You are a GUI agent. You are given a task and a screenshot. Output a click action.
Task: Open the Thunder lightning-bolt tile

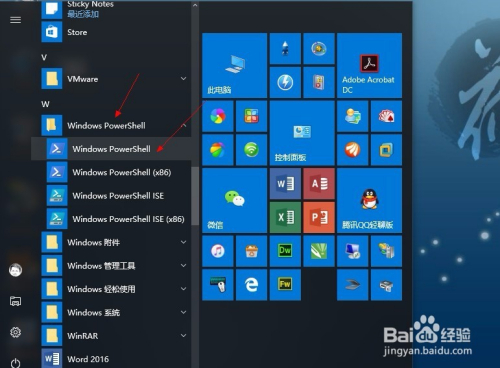pyautogui.click(x=285, y=82)
